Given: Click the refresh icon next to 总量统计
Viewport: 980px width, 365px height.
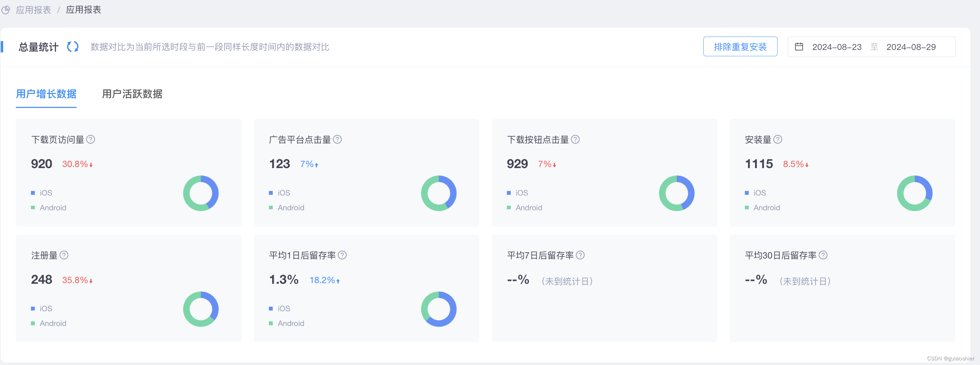Looking at the screenshot, I should pyautogui.click(x=73, y=47).
